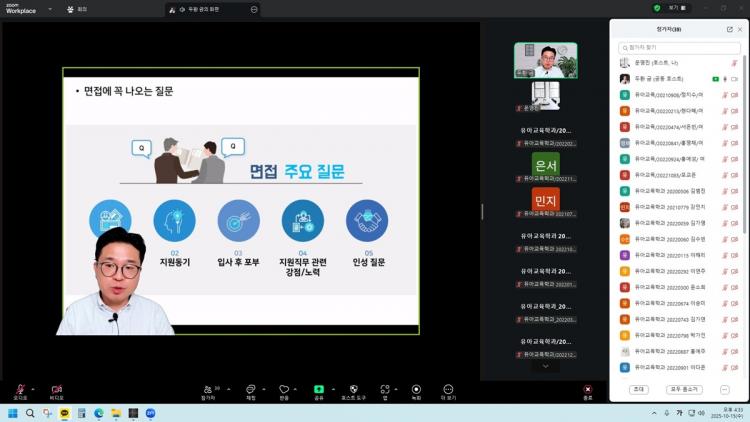Pop out the participants panel

pyautogui.click(x=729, y=30)
